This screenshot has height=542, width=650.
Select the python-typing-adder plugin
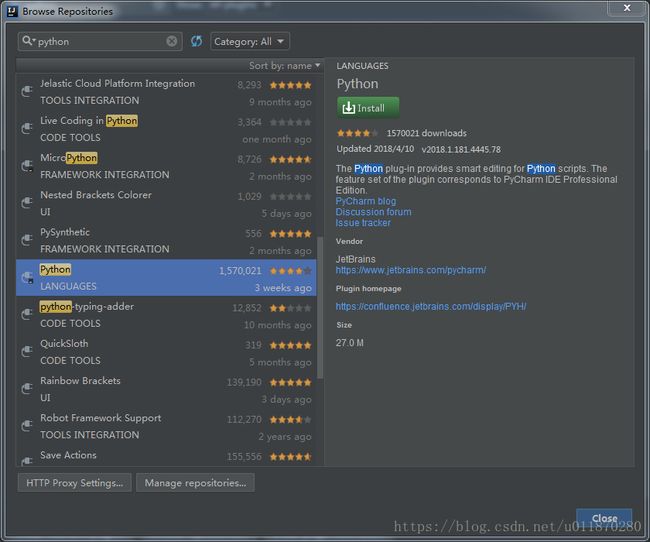coord(166,315)
